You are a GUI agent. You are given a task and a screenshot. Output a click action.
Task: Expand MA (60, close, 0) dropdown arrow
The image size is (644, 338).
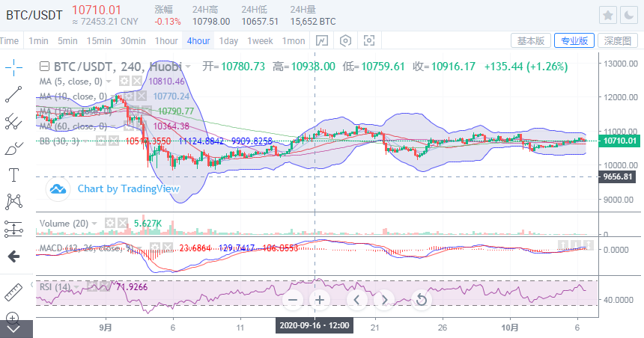point(113,126)
